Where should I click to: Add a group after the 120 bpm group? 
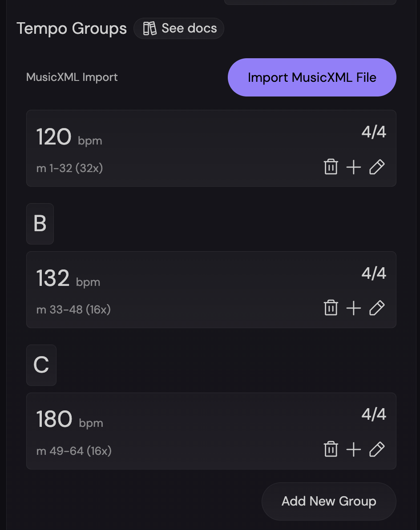coord(354,167)
